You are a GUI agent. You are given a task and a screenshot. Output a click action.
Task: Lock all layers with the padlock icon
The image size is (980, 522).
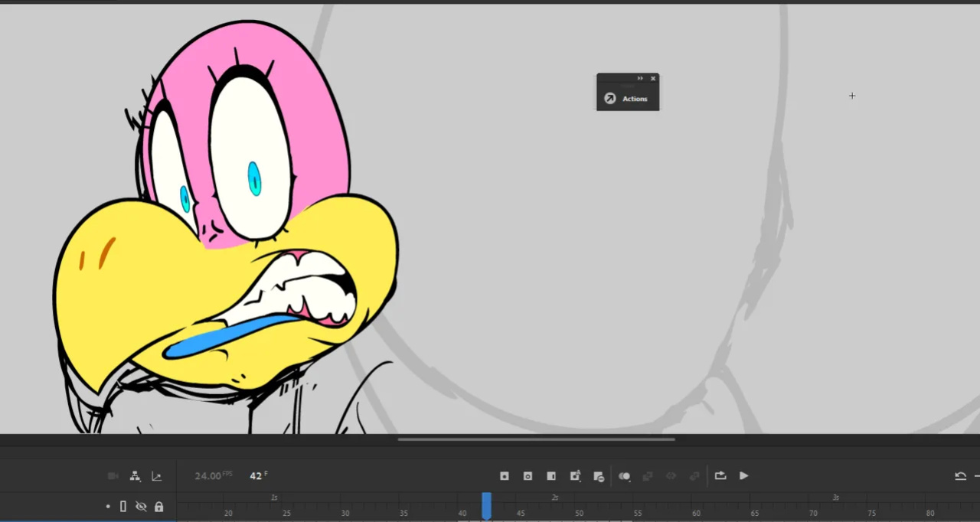click(159, 507)
